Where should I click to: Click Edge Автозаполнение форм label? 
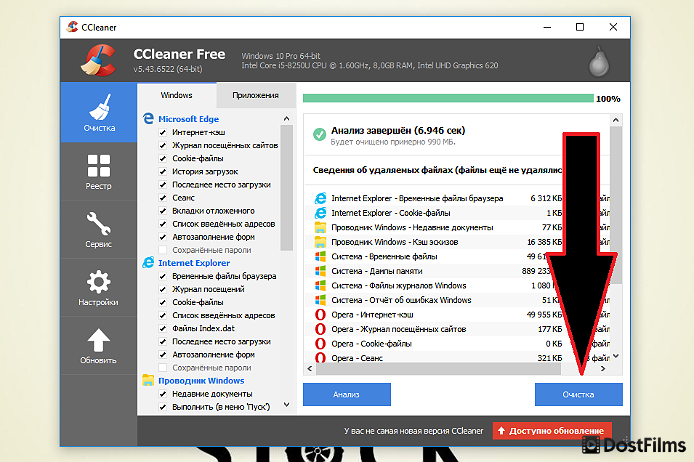click(213, 237)
